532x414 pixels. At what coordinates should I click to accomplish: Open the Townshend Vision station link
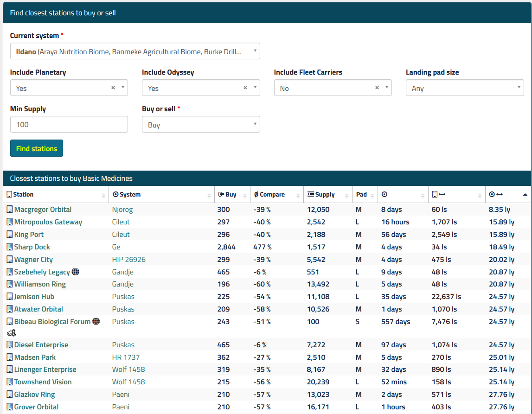click(43, 382)
